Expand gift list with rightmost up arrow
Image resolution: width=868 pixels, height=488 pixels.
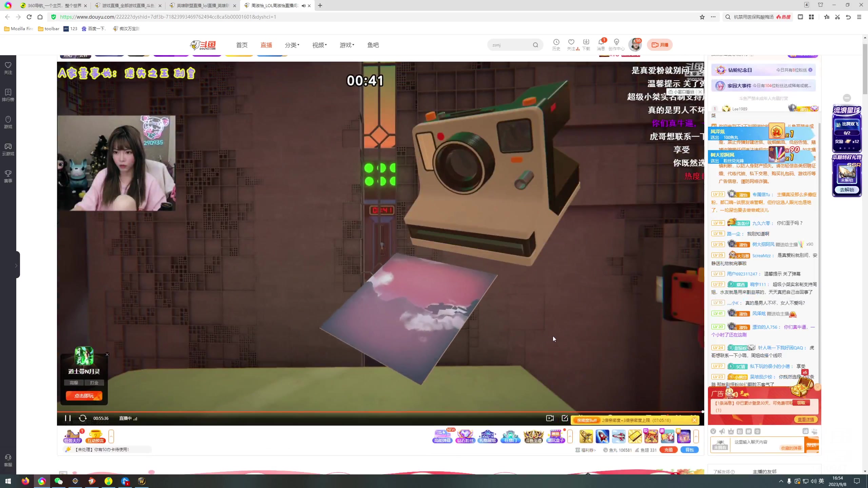696,436
